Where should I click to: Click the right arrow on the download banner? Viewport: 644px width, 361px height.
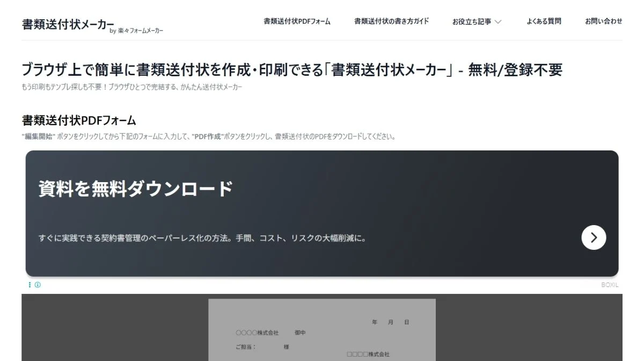(x=593, y=237)
